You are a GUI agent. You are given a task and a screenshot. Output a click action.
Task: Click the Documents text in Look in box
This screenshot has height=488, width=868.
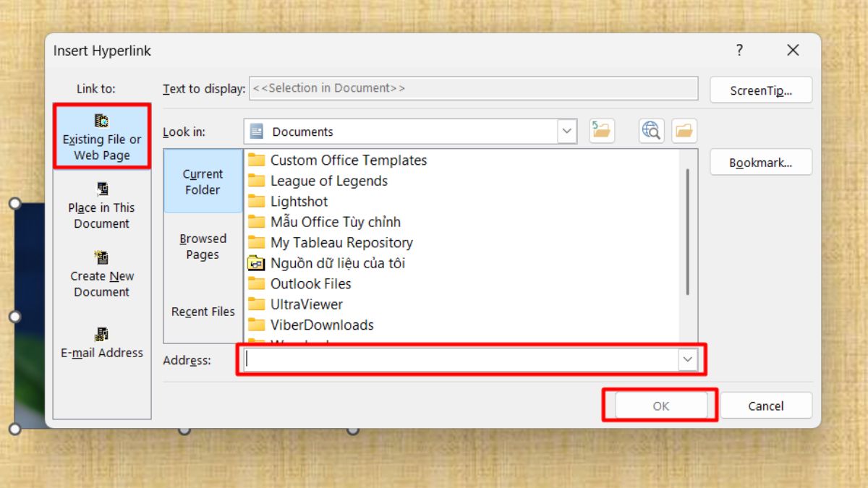(x=302, y=132)
